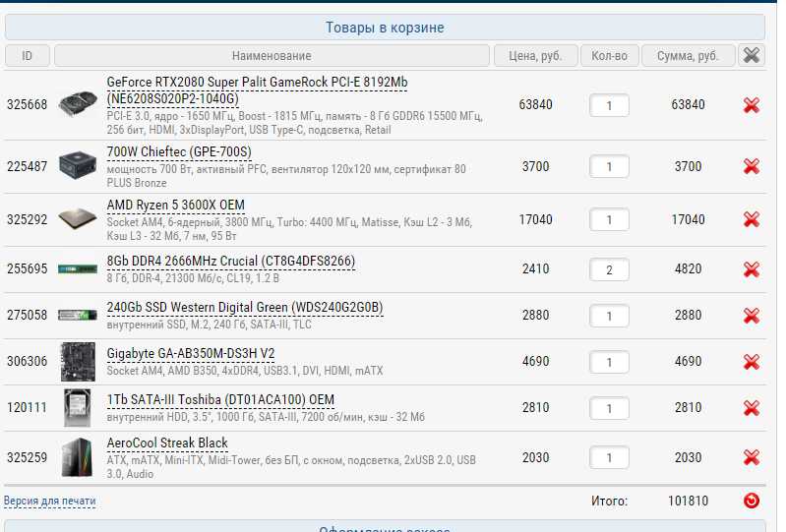Delete AeroCool Streak Black case row
The image size is (786, 532).
pos(752,457)
